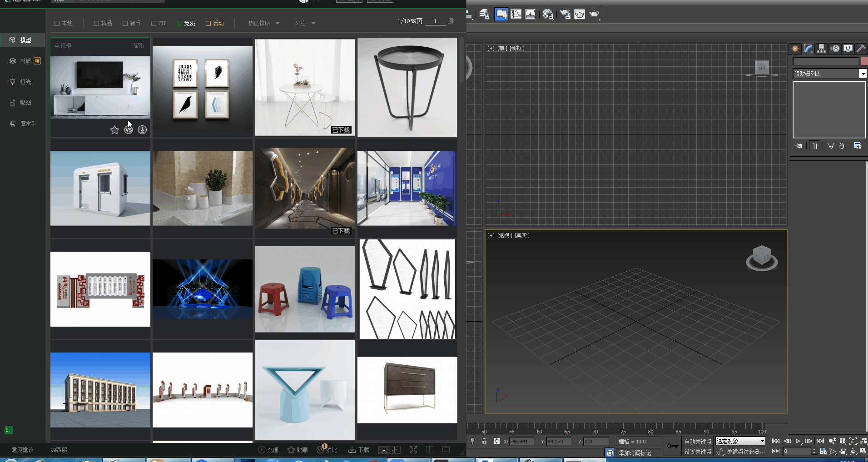The height and width of the screenshot is (462, 868).
Task: Click the object color swatch in the command panel
Action: 864,61
